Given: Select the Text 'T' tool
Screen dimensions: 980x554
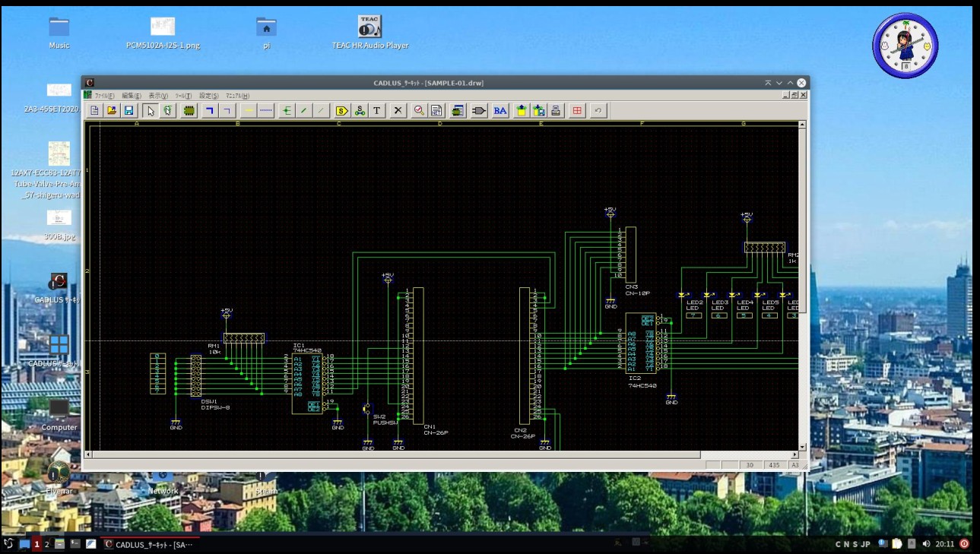Looking at the screenshot, I should [376, 111].
